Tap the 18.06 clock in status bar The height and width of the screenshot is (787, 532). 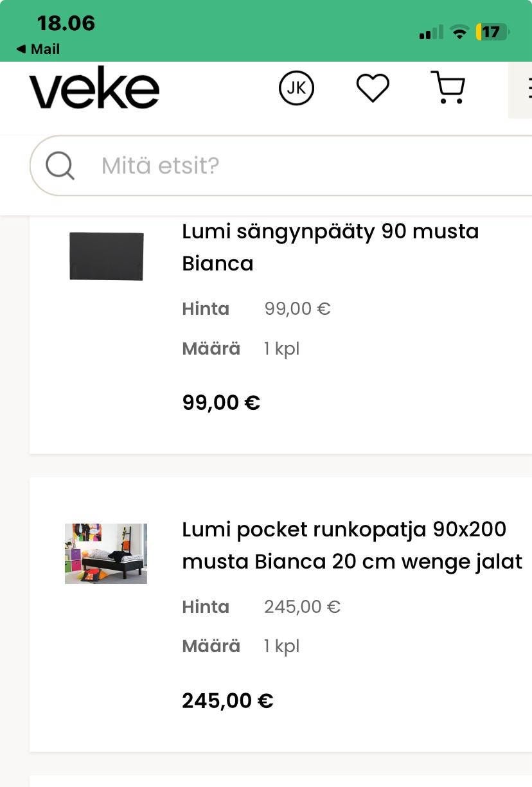click(x=66, y=23)
